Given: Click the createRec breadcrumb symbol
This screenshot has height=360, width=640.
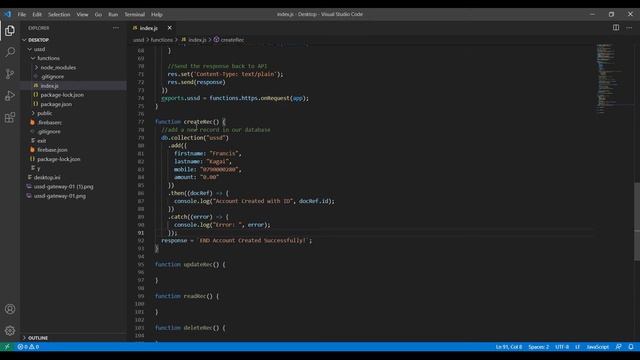Looking at the screenshot, I should pos(229,40).
